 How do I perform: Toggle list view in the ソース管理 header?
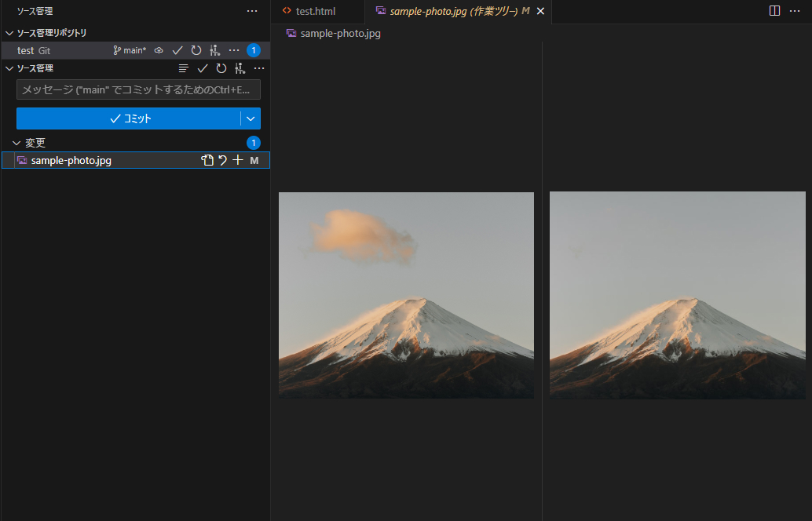[183, 68]
